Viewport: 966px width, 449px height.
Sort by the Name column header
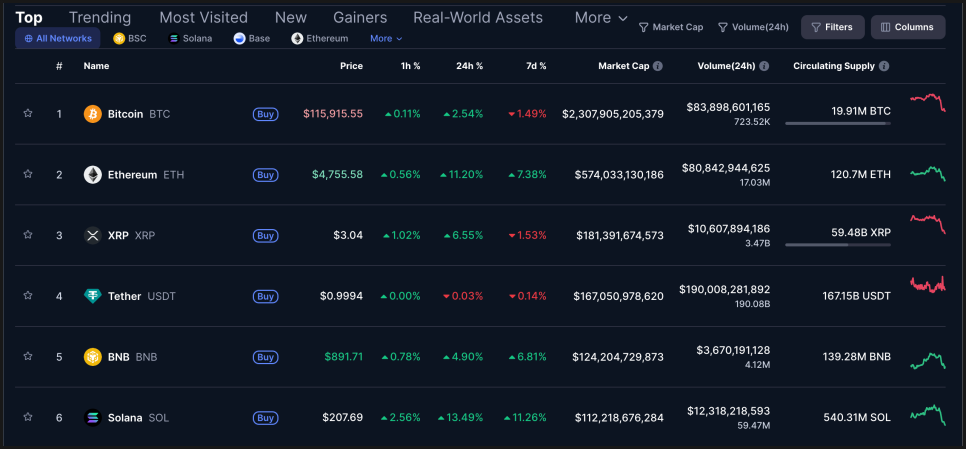97,66
